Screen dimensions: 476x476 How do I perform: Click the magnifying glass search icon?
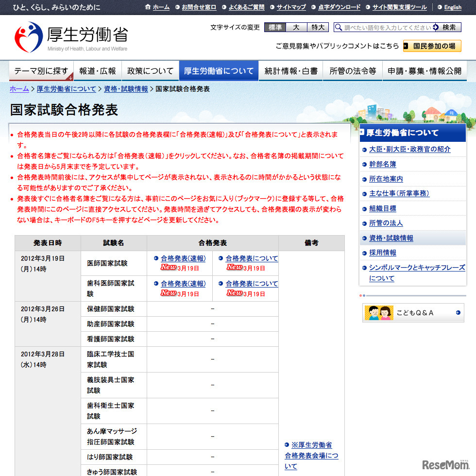point(339,27)
